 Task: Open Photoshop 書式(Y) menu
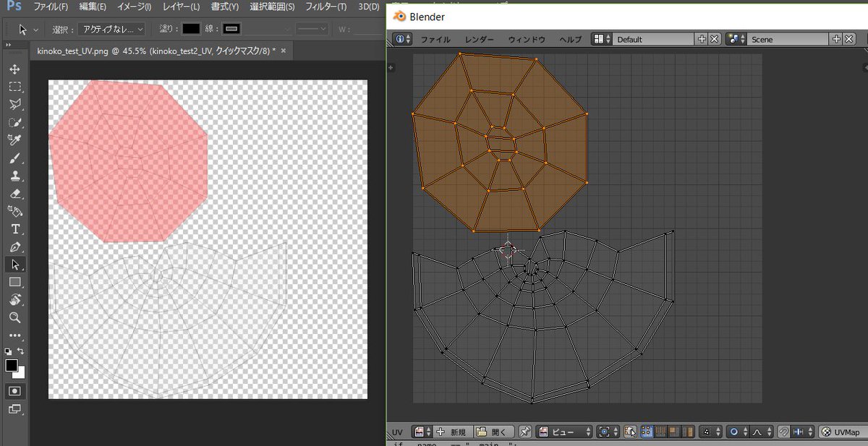point(224,7)
